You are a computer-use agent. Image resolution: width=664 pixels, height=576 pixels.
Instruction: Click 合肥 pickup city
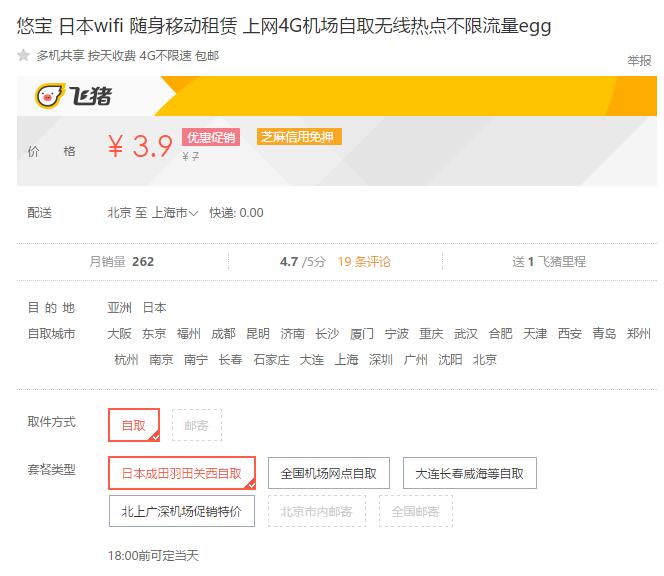pyautogui.click(x=501, y=334)
